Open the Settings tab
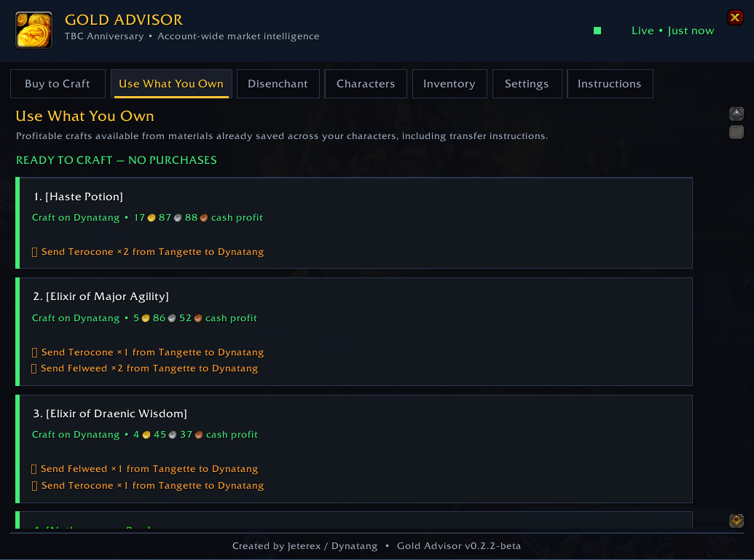 click(527, 84)
